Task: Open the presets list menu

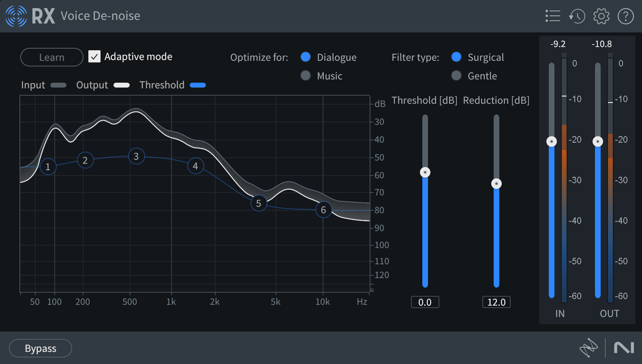Action: [x=552, y=16]
